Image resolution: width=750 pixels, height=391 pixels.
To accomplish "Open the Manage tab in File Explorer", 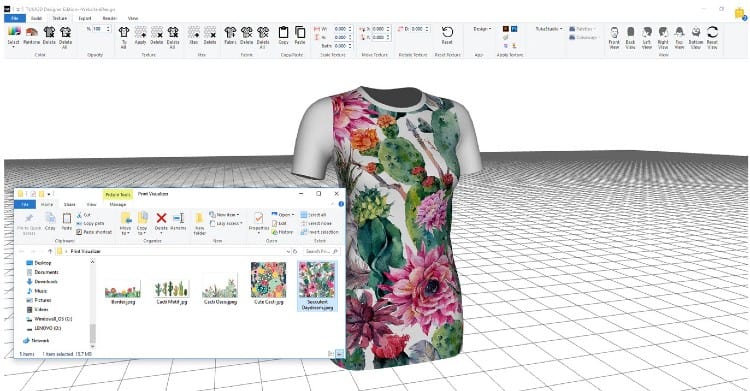I will click(118, 204).
